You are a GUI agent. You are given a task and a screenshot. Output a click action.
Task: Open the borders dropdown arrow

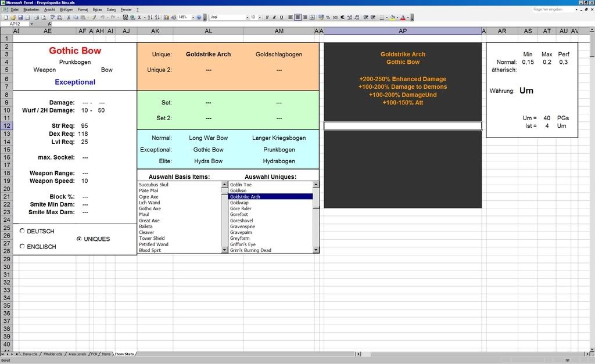coord(386,17)
